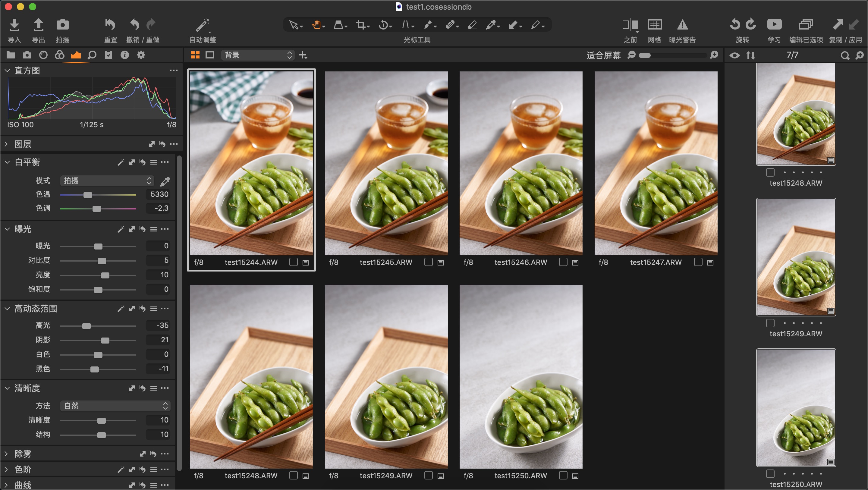Select the test15246.ARW thumbnail
868x490 pixels.
point(520,163)
